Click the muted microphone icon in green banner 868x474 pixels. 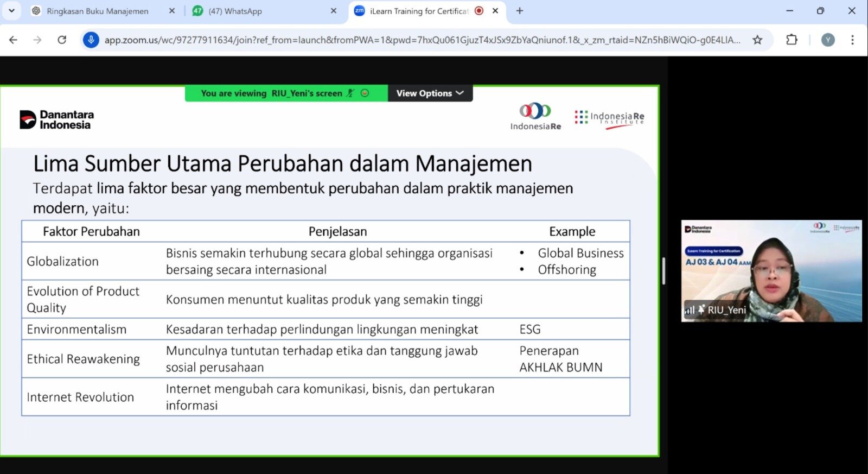(x=350, y=93)
